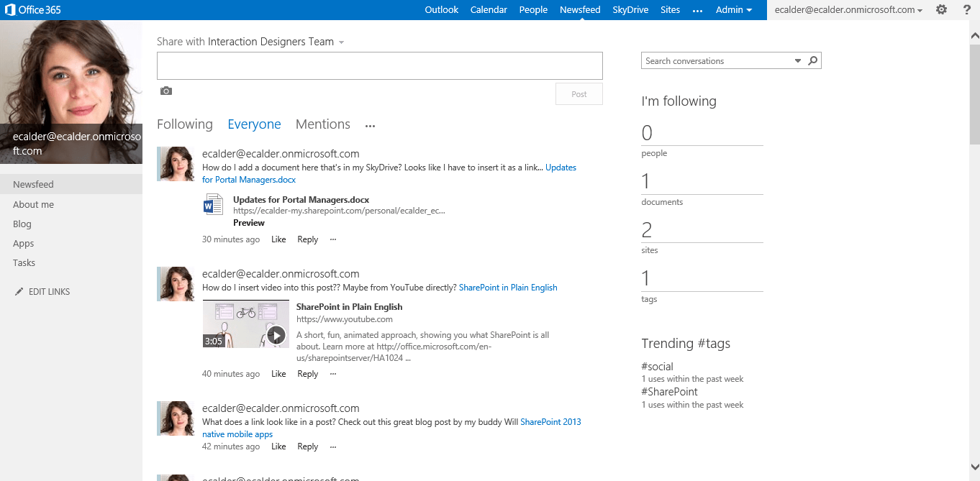This screenshot has width=980, height=481.
Task: Open ellipsis menu next to Mentions tab
Action: 370,126
